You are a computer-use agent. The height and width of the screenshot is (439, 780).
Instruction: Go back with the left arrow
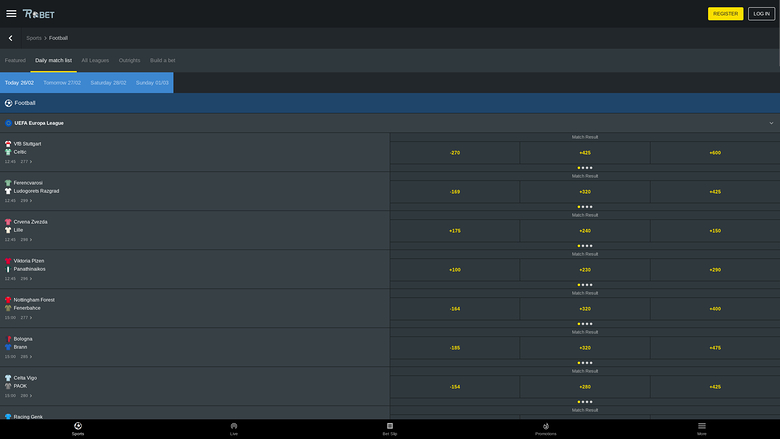pos(10,38)
